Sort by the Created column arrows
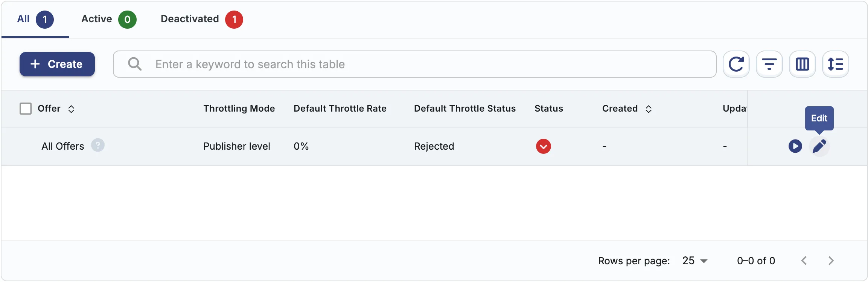 649,109
